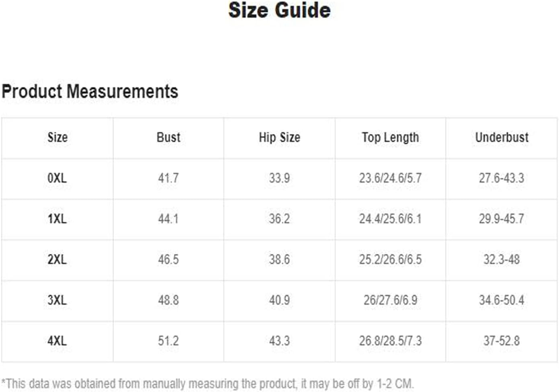Click hip size value 36.2
The height and width of the screenshot is (392, 559).
click(279, 219)
